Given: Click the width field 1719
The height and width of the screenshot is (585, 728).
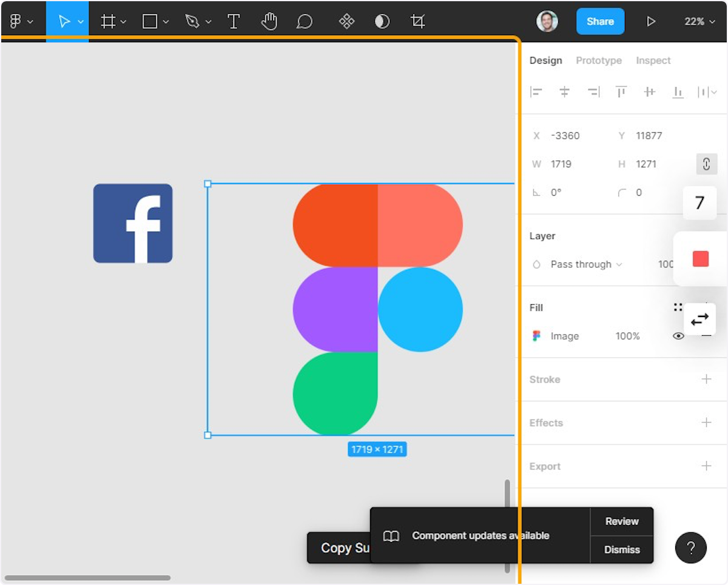Looking at the screenshot, I should pos(561,164).
